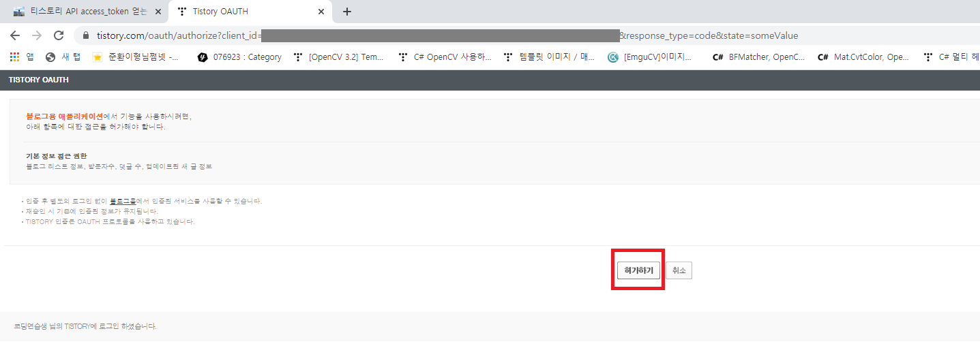Screen dimensions: 980x346
Task: Open the BFMatcher, OpenC... bookmark
Action: (758, 57)
